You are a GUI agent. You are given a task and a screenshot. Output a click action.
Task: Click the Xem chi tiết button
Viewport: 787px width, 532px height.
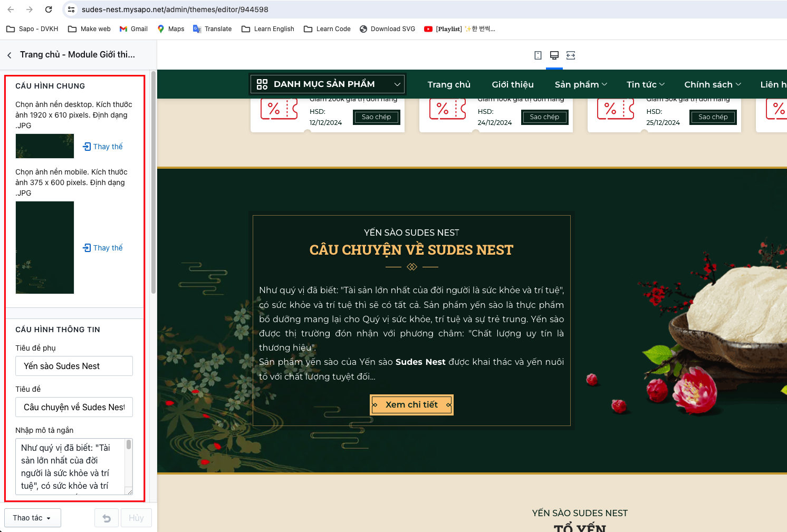pyautogui.click(x=411, y=405)
